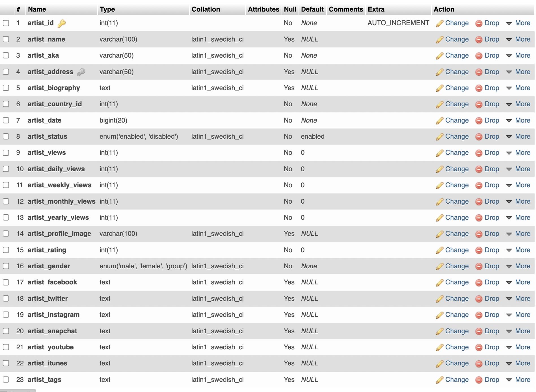Click red drop icon for artist_daily_views
The image size is (536, 392).
click(479, 169)
